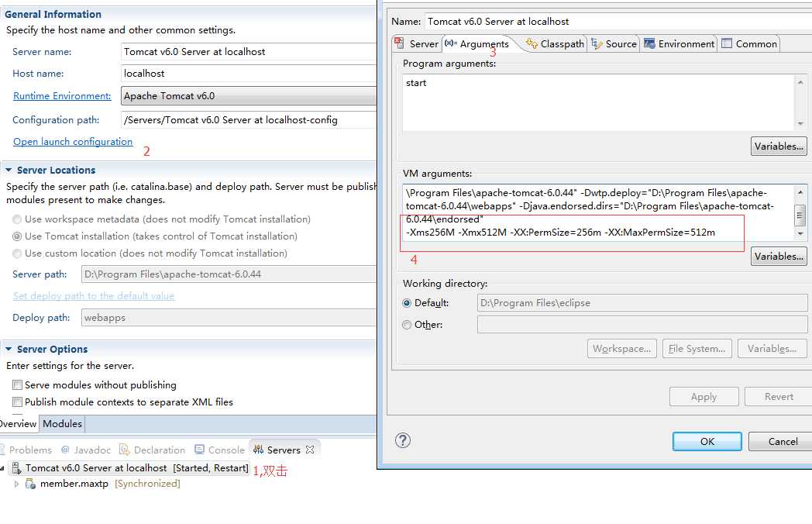Click inside the VM arguments text area
Image resolution: width=812 pixels, height=524 pixels.
tap(599, 212)
